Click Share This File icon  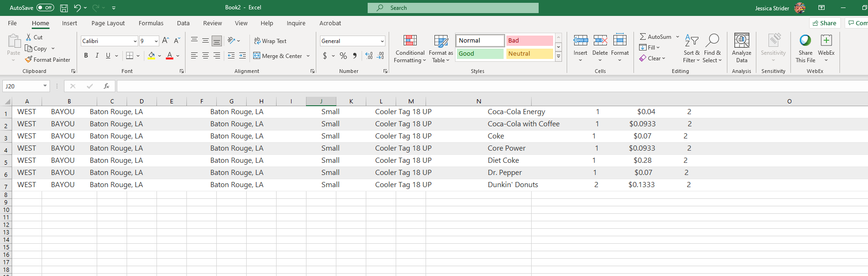click(x=805, y=40)
